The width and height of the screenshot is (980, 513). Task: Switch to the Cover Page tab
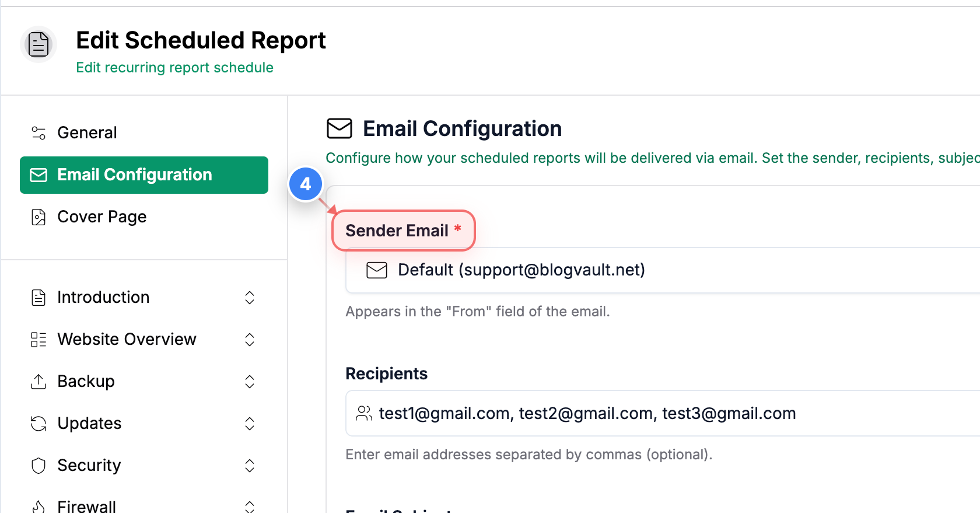(x=102, y=217)
